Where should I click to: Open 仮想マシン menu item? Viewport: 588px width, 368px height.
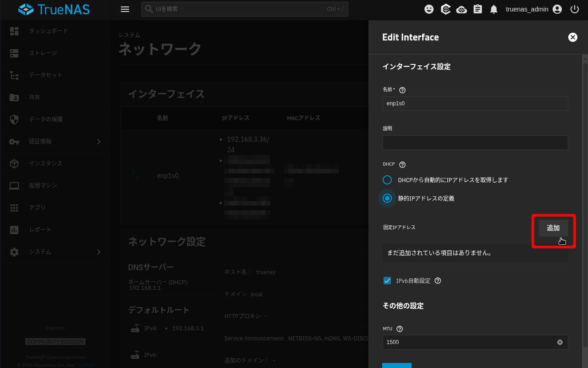tap(55, 185)
